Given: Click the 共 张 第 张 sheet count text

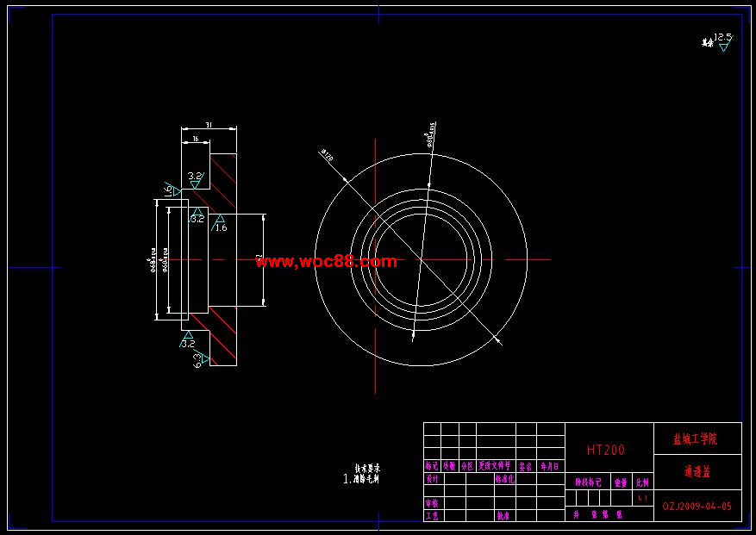Looking at the screenshot, I should click(x=598, y=515).
